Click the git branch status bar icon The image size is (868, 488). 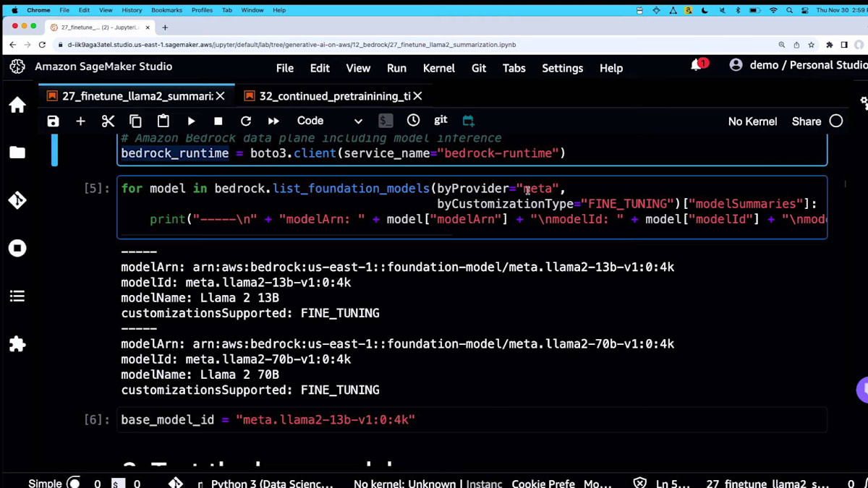click(175, 483)
